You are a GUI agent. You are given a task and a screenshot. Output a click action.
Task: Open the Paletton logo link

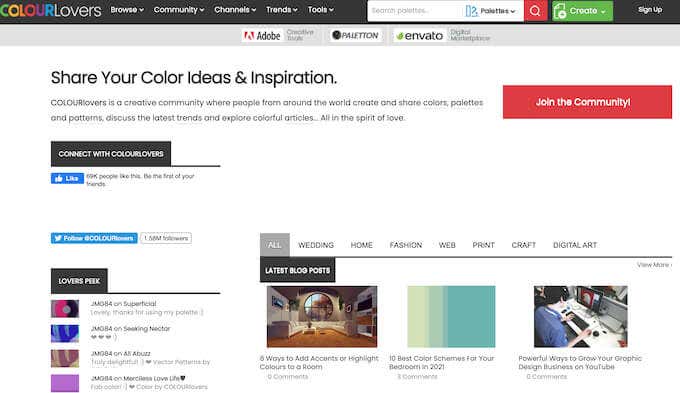pos(355,36)
